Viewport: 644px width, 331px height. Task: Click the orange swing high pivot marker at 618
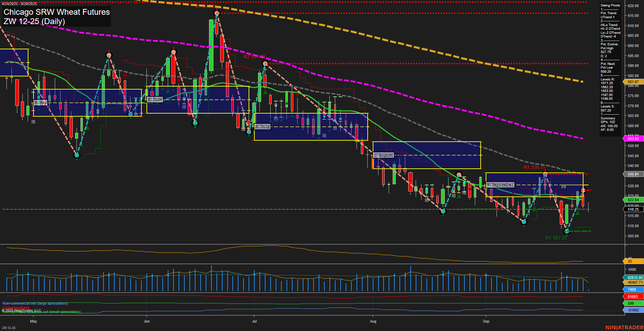point(217,13)
